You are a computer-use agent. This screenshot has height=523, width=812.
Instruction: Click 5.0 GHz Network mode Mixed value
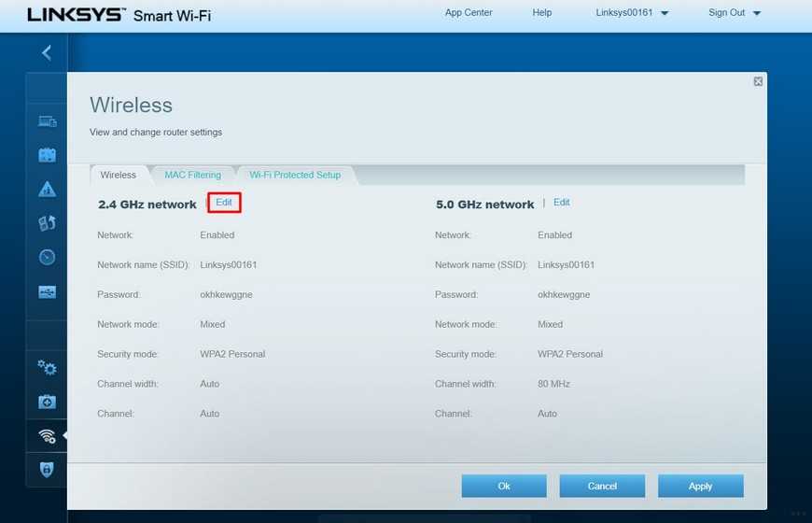(550, 324)
